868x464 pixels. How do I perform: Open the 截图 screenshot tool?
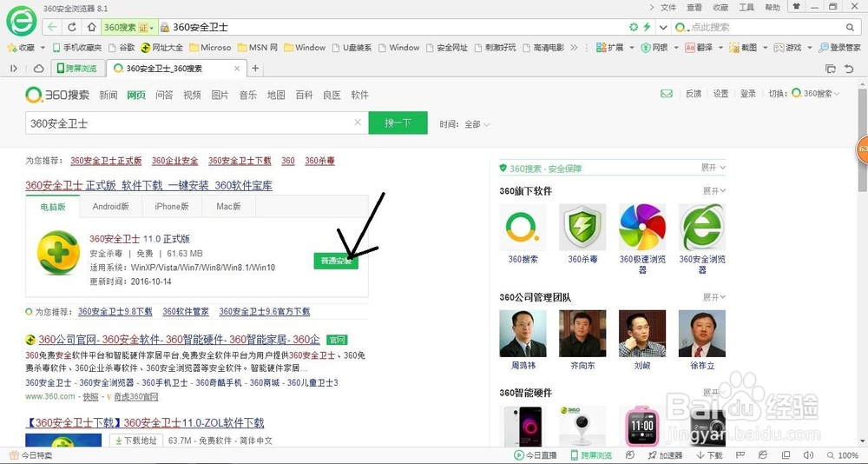pos(743,48)
